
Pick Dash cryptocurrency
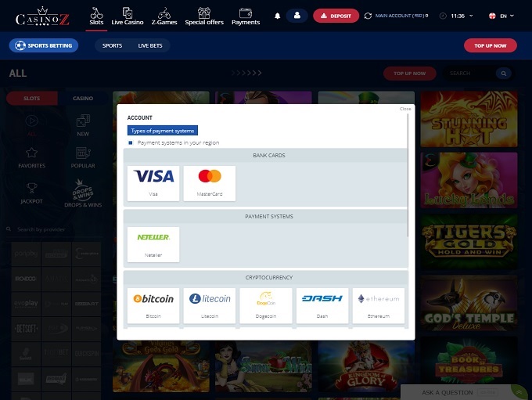point(322,305)
